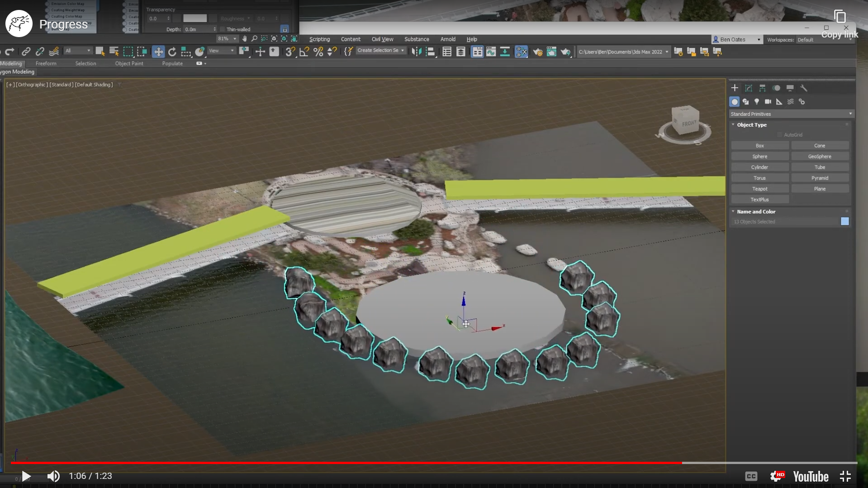
Task: Toggle Spinner Snap
Action: pos(332,52)
